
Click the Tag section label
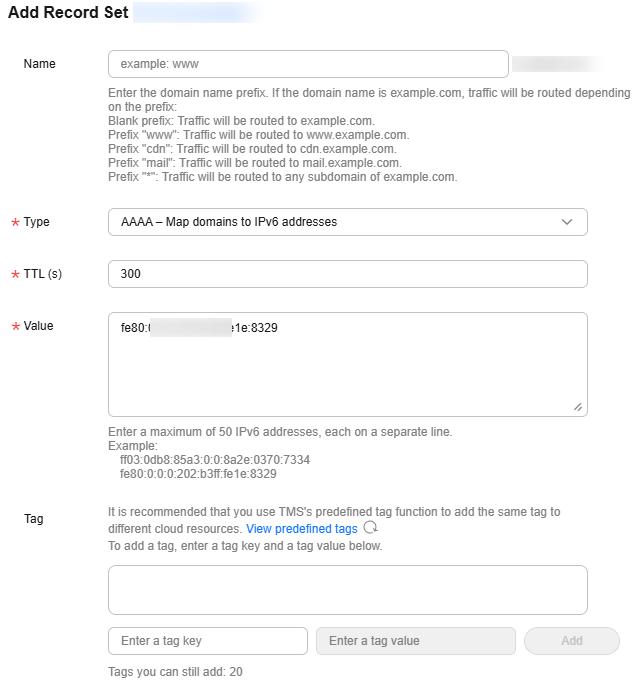click(33, 519)
